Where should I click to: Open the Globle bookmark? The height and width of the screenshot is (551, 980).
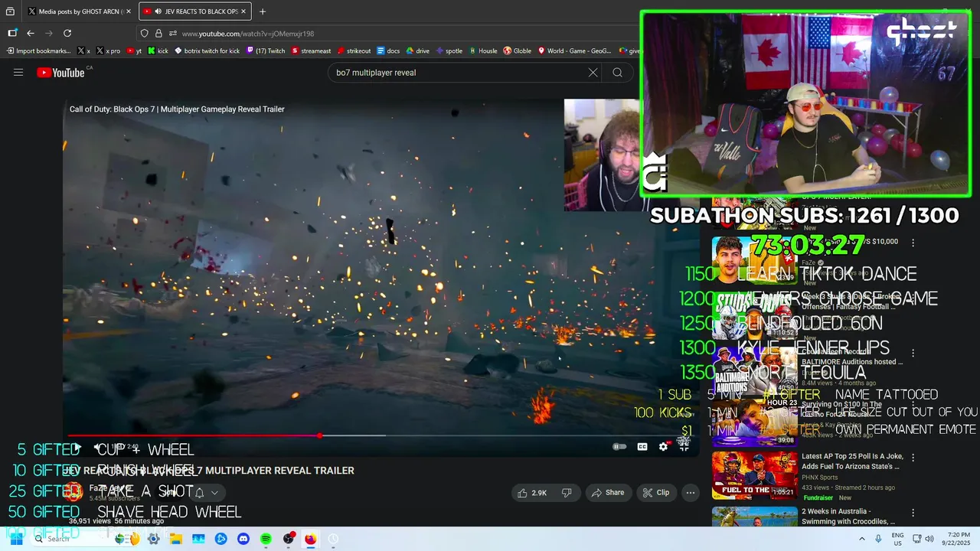(517, 51)
